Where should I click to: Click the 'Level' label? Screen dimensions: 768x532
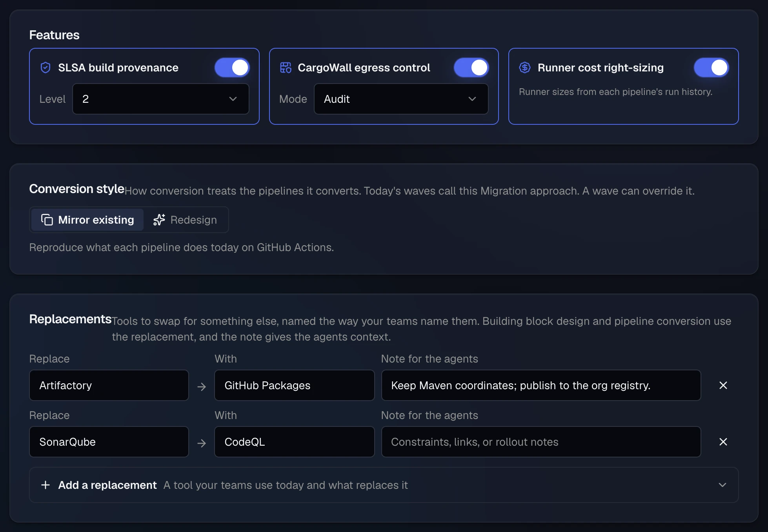(x=53, y=99)
